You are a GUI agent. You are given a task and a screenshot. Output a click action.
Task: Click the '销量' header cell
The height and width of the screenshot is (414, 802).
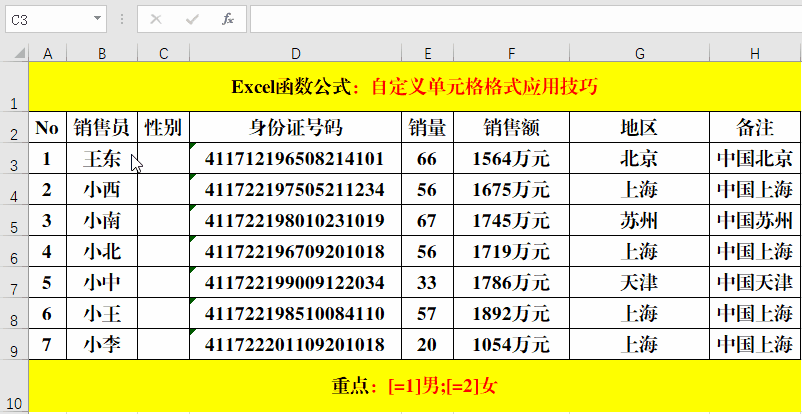(x=428, y=127)
